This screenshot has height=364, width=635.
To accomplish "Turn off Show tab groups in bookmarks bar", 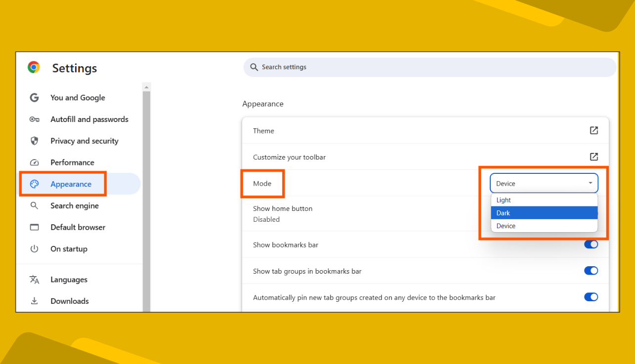I will coord(591,271).
